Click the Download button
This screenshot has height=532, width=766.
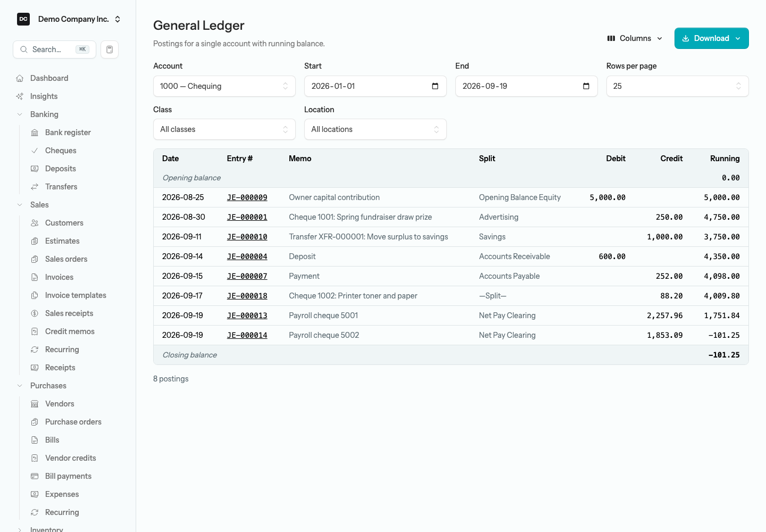point(712,38)
